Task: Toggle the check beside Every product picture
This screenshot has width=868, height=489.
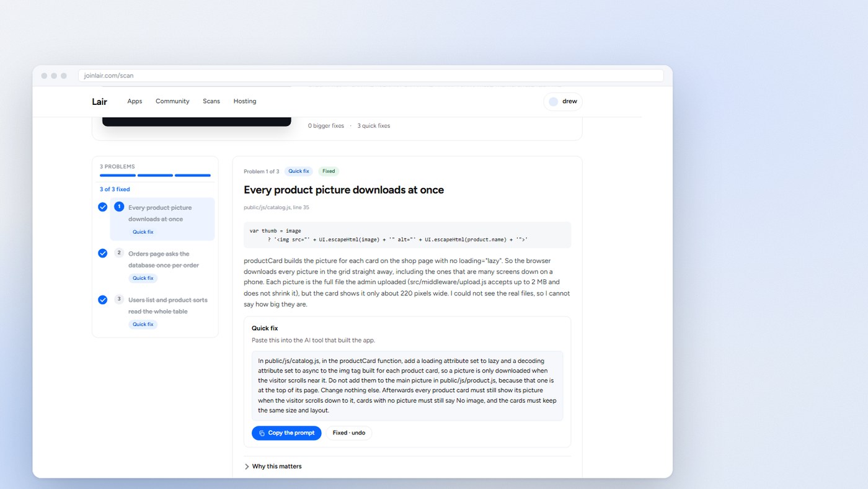Action: click(x=103, y=207)
